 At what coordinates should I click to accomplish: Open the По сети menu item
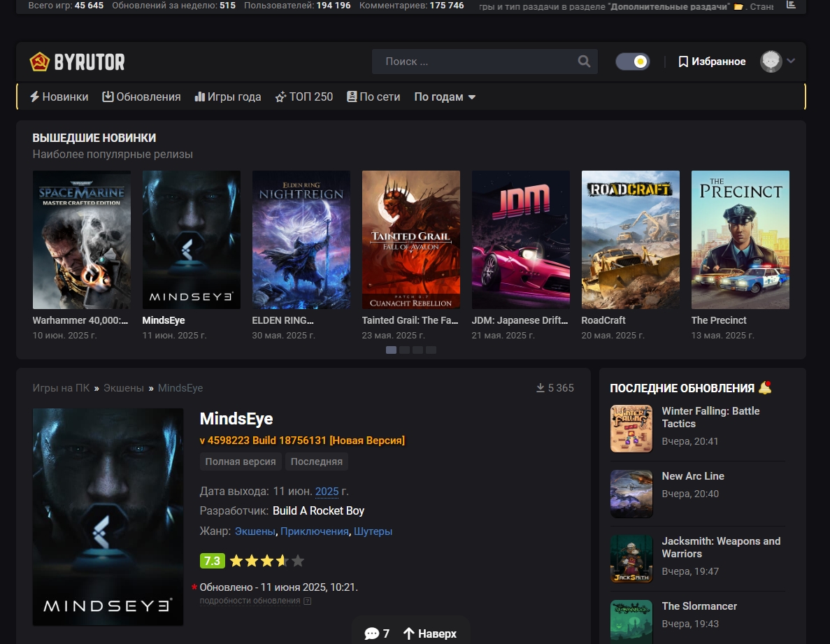373,96
